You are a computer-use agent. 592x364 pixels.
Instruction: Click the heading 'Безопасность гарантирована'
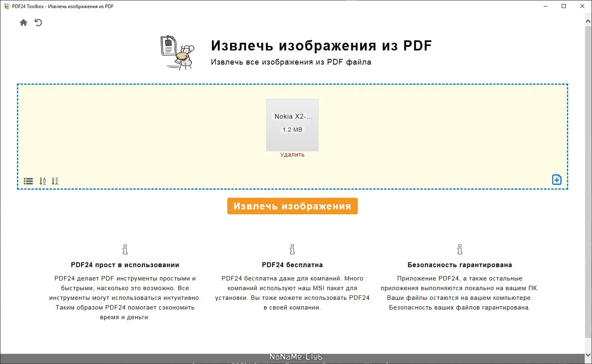click(x=460, y=265)
